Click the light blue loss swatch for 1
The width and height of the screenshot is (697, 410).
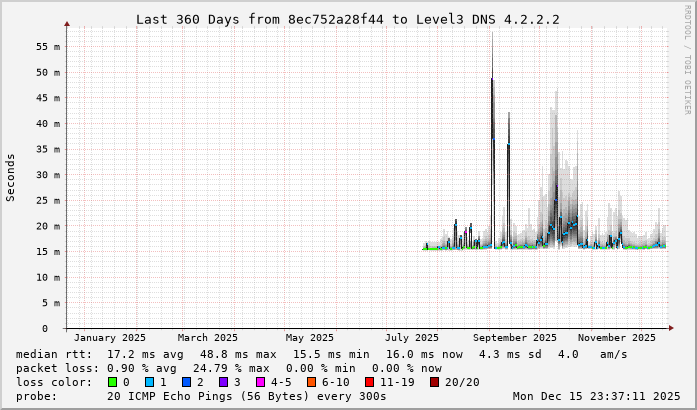pos(150,382)
